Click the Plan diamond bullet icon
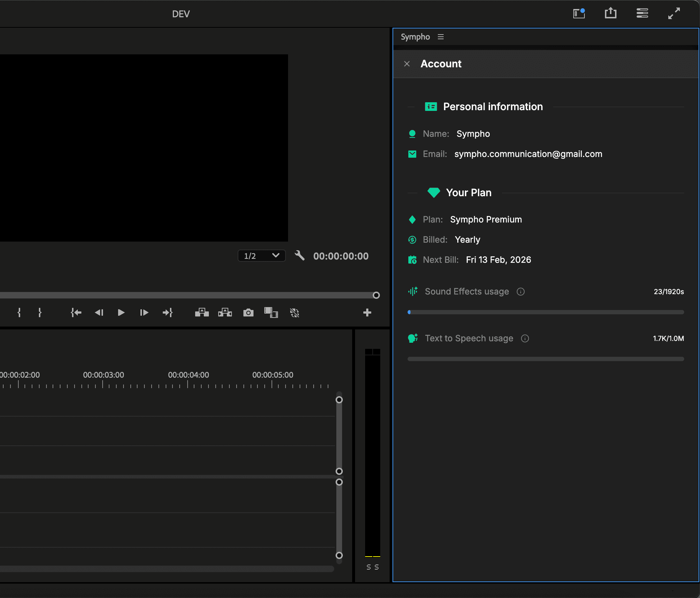700x598 pixels. point(412,220)
